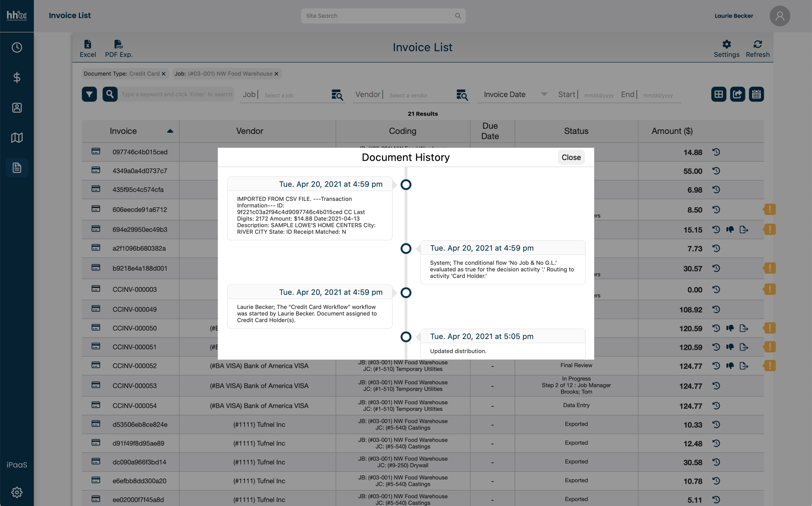812x506 pixels.
Task: Open the map icon in sidebar
Action: (17, 138)
